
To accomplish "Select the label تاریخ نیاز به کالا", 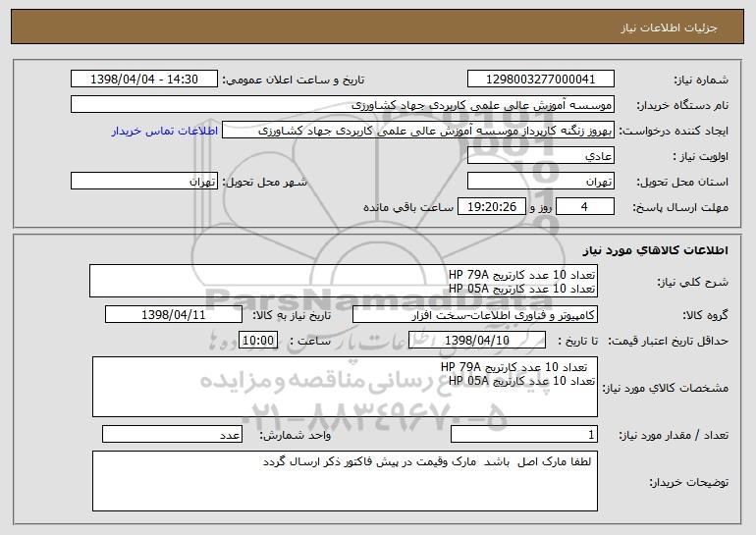I will [x=292, y=316].
